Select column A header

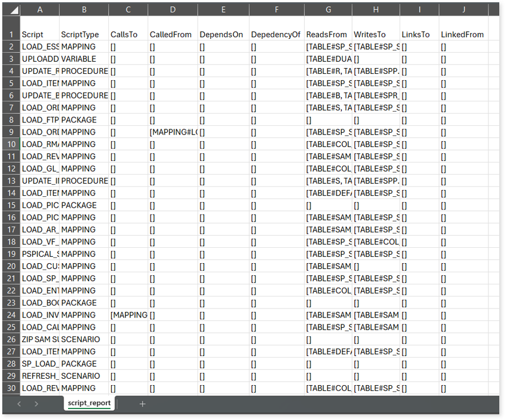40,10
